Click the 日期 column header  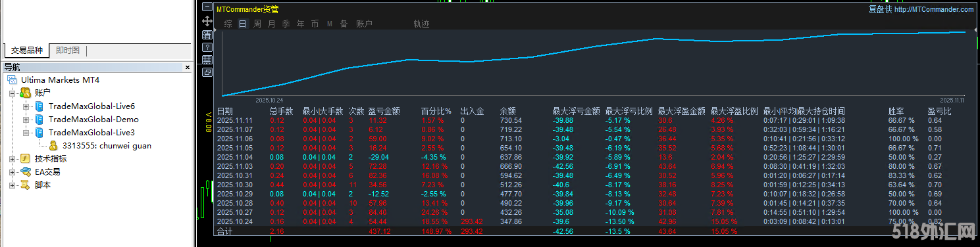pos(224,112)
